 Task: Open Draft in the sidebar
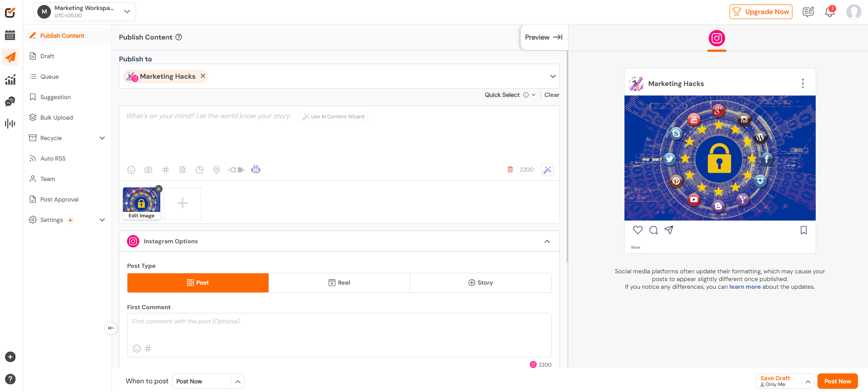coord(47,56)
